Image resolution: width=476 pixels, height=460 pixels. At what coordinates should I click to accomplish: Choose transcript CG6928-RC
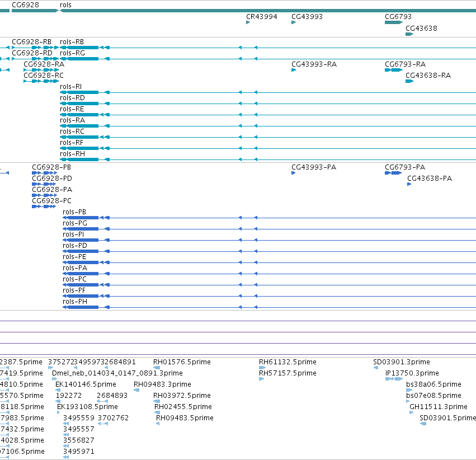click(44, 76)
